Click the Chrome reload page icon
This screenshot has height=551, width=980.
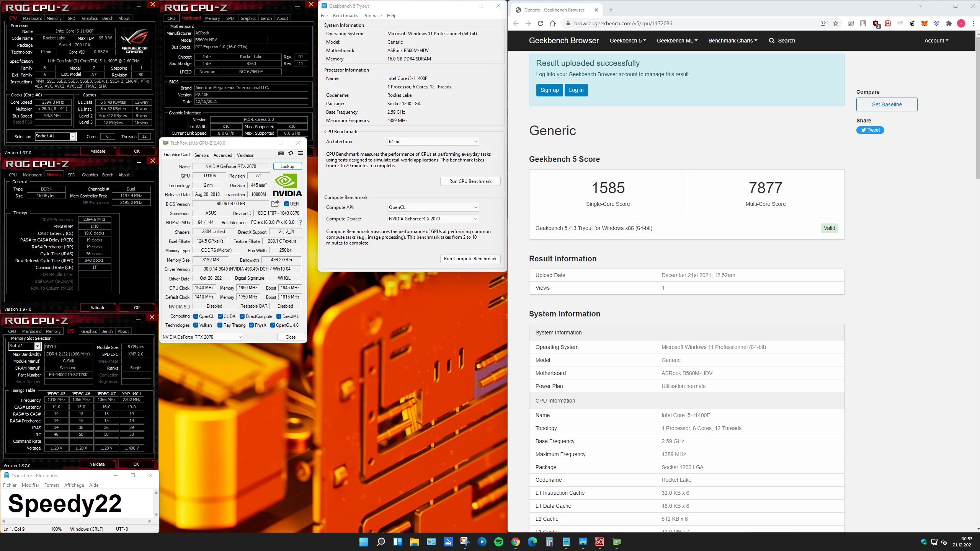541,23
